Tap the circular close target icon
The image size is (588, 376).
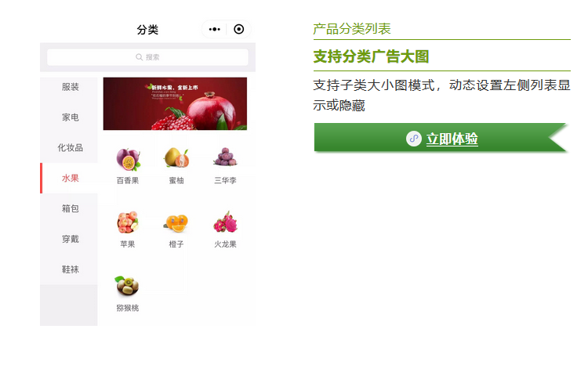tap(239, 29)
